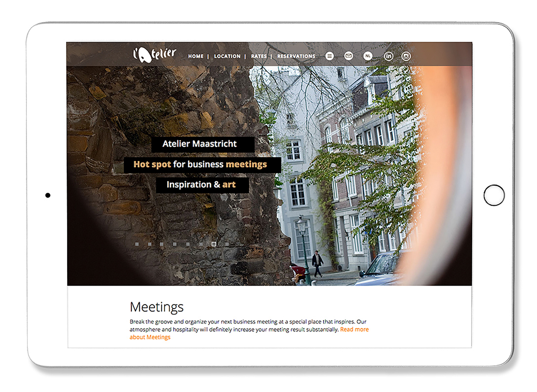The height and width of the screenshot is (392, 537).
Task: Go to the Home menu item
Action: [196, 56]
